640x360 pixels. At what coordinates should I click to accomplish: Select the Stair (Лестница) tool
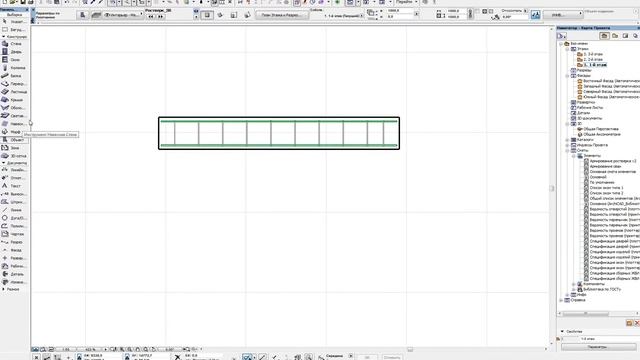(14, 92)
